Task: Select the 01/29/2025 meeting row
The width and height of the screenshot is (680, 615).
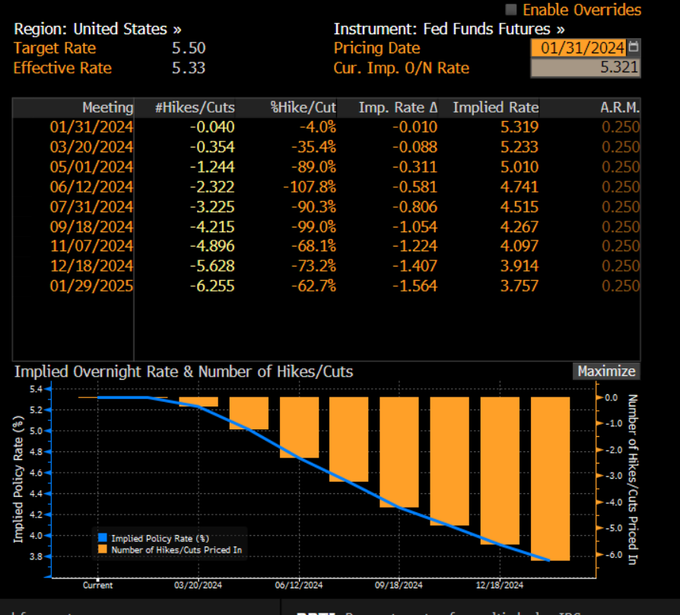Action: click(327, 286)
